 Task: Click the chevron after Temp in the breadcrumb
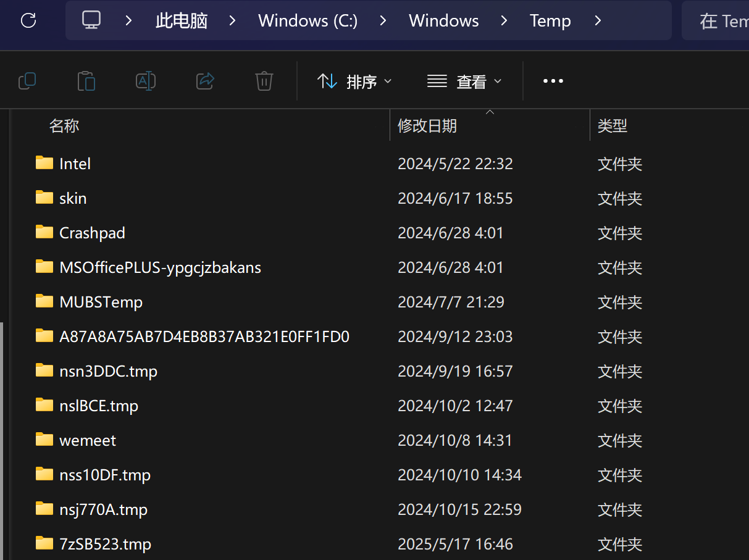[x=597, y=20]
